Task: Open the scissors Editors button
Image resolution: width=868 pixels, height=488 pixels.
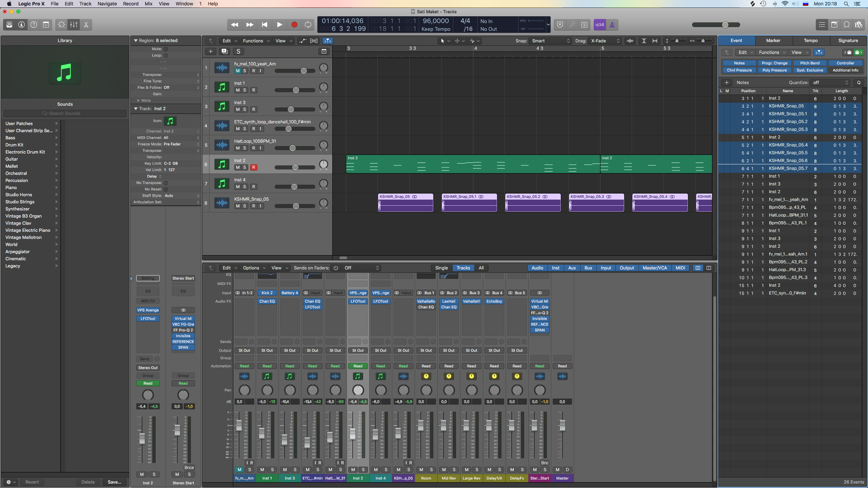Action: click(x=86, y=25)
